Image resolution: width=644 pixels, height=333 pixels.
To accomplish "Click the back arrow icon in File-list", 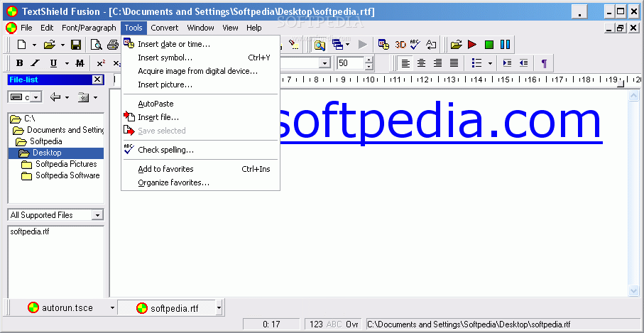I will point(55,97).
